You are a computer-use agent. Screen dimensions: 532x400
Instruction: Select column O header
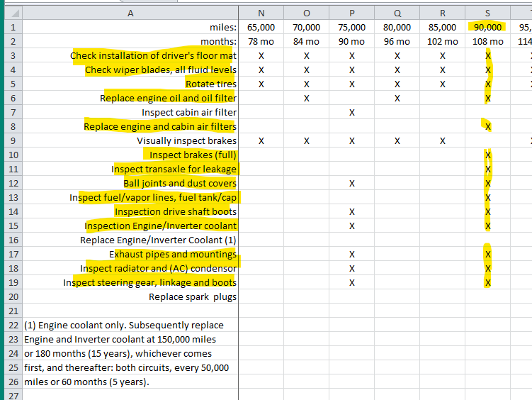click(x=306, y=13)
